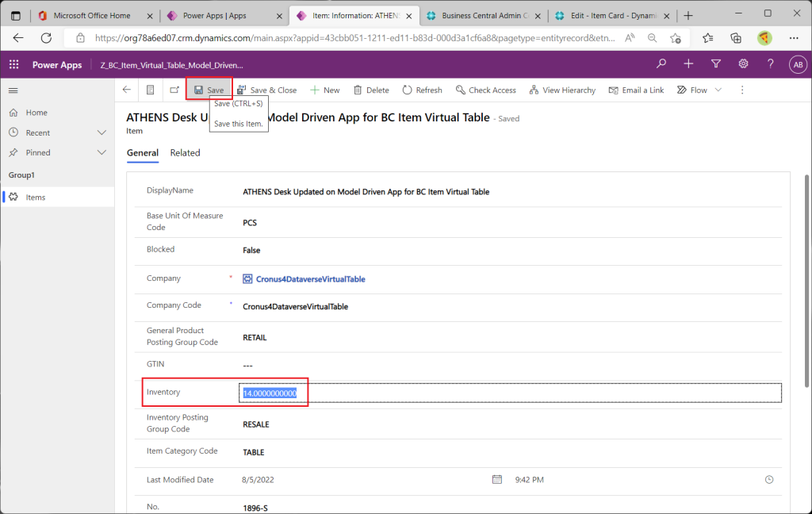Click Email a Link command

636,90
